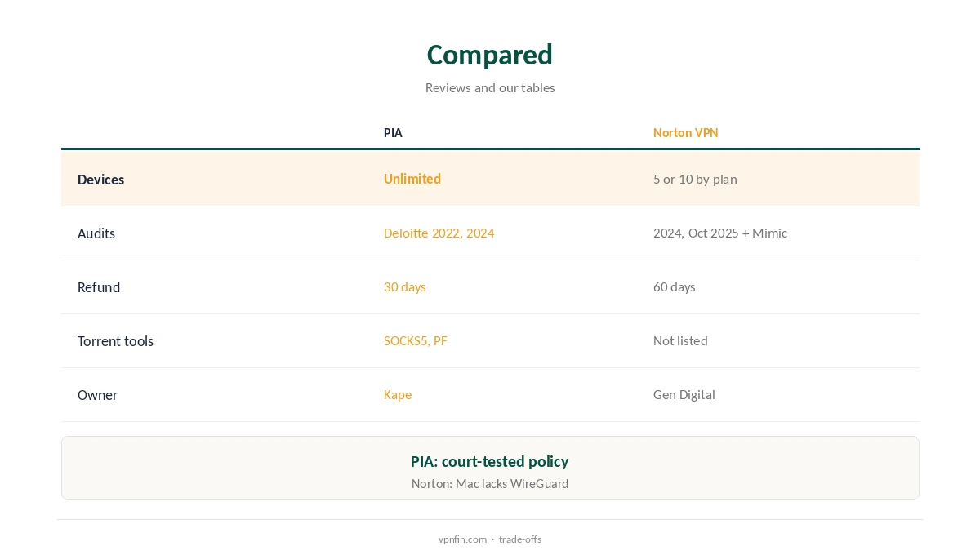The image size is (980, 555).
Task: Click the 'Kape' owner cell
Action: click(x=397, y=394)
